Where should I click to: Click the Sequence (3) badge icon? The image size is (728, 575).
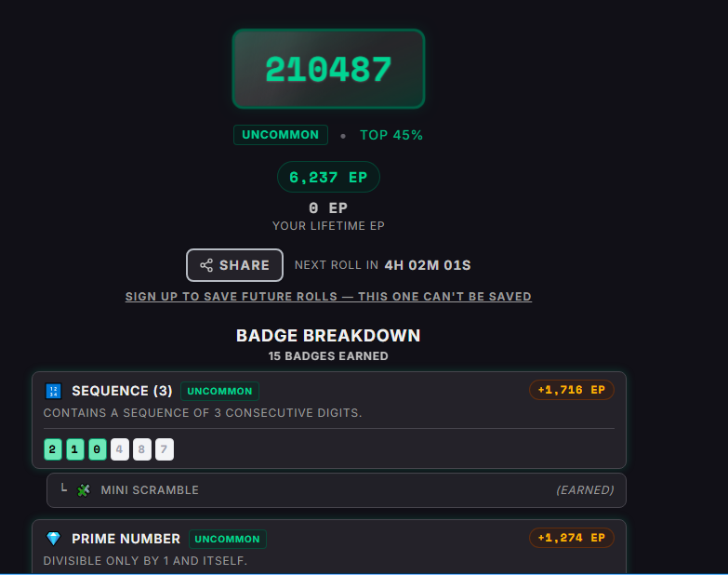point(53,391)
